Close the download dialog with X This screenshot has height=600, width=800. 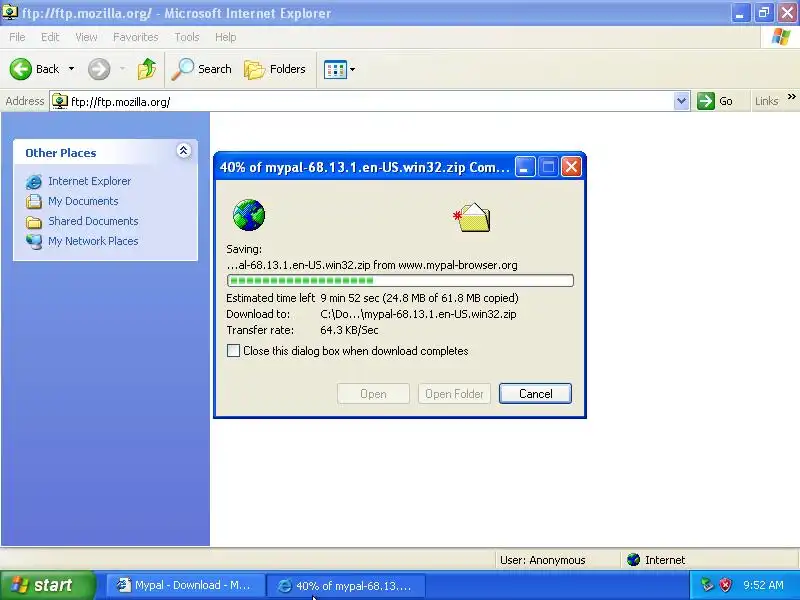click(x=571, y=167)
